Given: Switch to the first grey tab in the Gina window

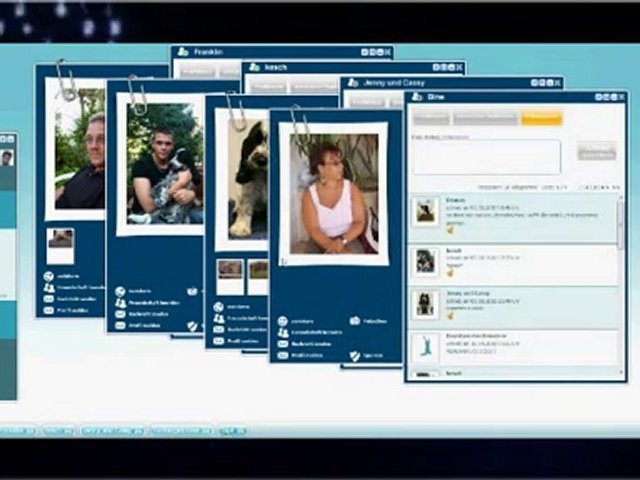Looking at the screenshot, I should tap(431, 119).
